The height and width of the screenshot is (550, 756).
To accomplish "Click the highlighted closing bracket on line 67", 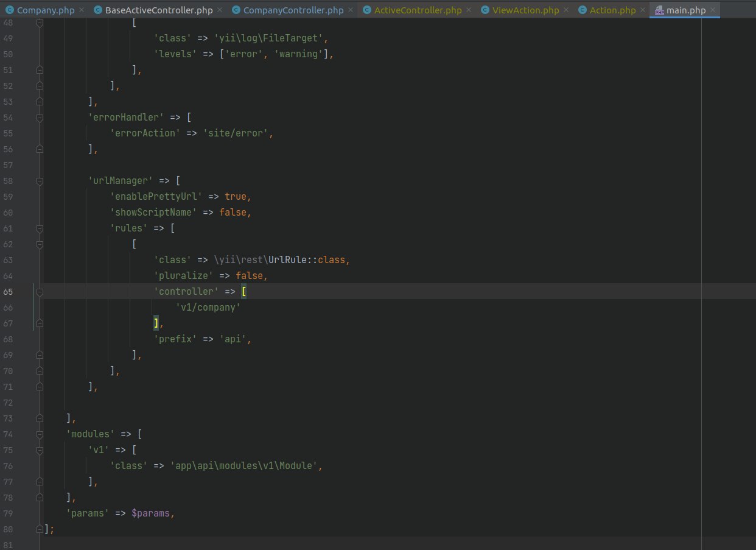I will click(156, 323).
